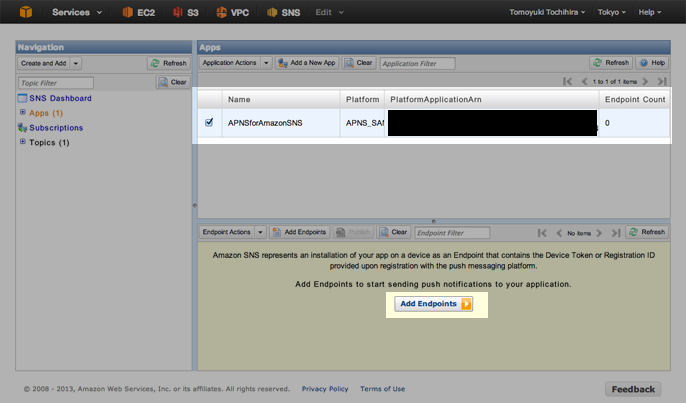The width and height of the screenshot is (686, 403).
Task: Expand the Apps (1) tree node
Action: 22,112
